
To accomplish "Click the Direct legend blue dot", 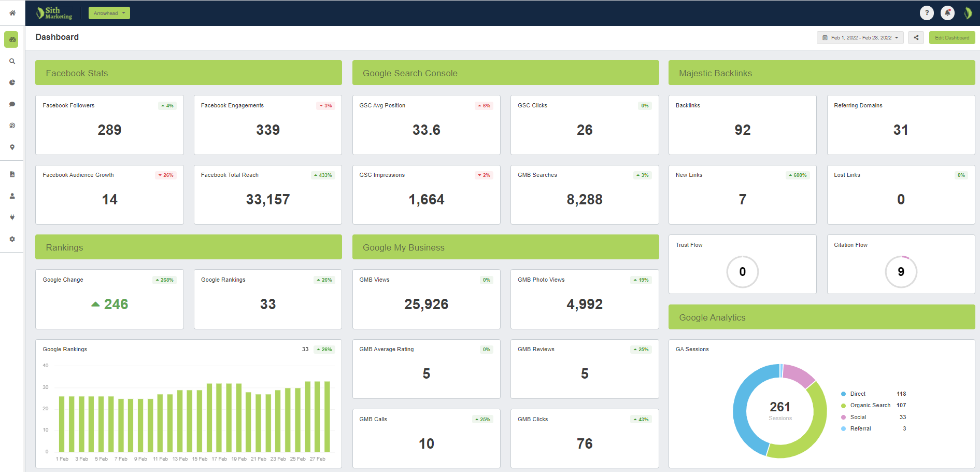I will (843, 394).
